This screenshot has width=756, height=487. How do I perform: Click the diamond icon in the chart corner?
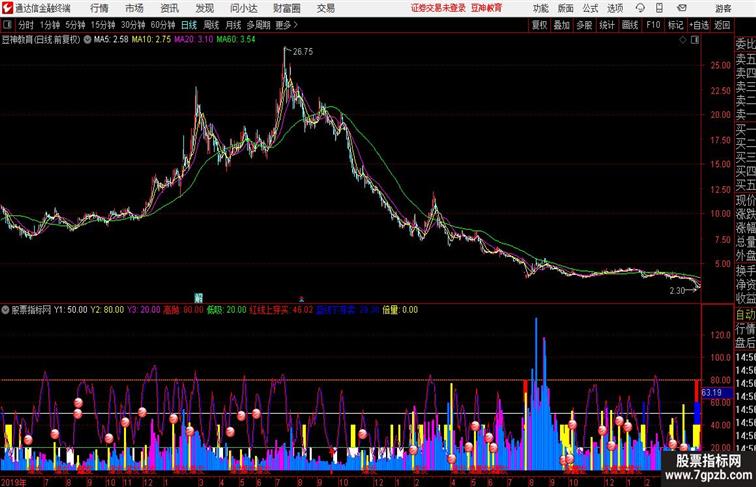point(683,40)
